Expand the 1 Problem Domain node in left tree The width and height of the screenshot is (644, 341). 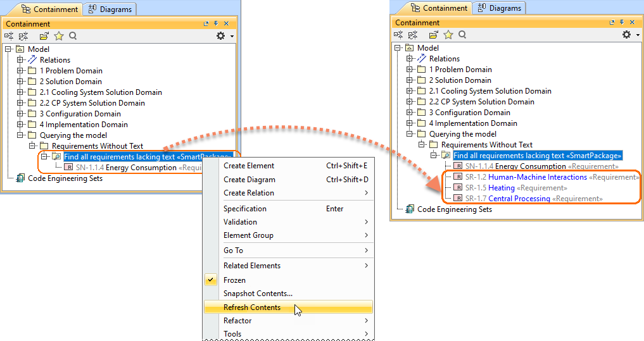(20, 71)
